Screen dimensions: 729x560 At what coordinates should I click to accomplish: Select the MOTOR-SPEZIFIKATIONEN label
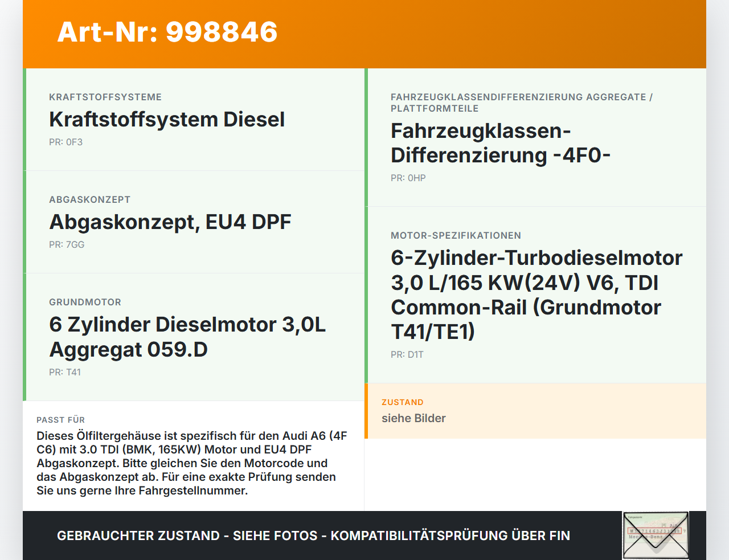[456, 236]
